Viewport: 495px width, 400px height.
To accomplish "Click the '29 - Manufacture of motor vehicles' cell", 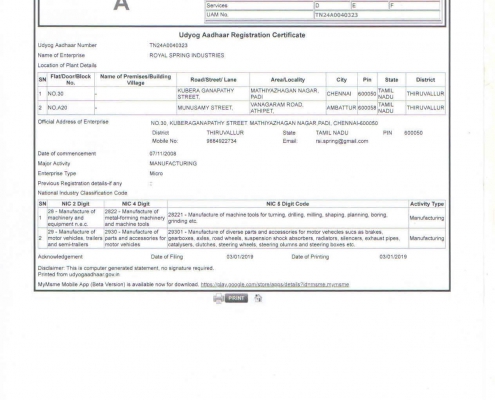I will click(x=75, y=238).
